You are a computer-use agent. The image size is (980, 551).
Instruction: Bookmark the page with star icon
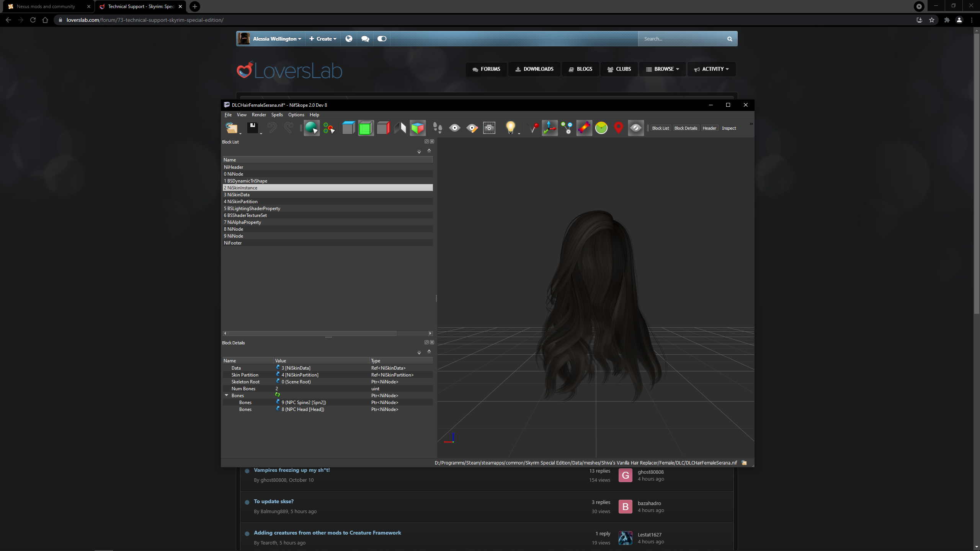coord(932,20)
